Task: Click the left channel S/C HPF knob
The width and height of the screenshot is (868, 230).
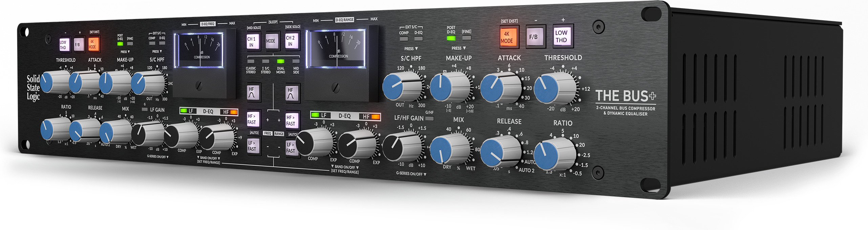Action: click(x=148, y=83)
